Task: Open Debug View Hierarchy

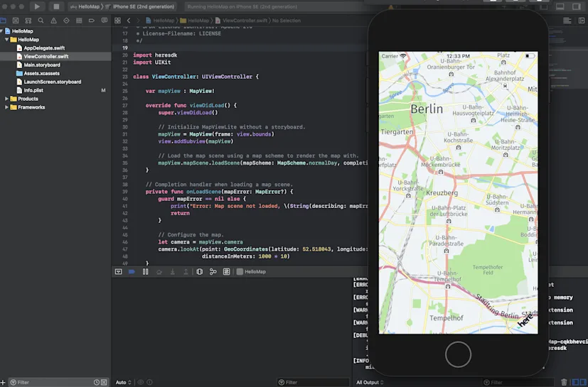Action: pos(200,272)
